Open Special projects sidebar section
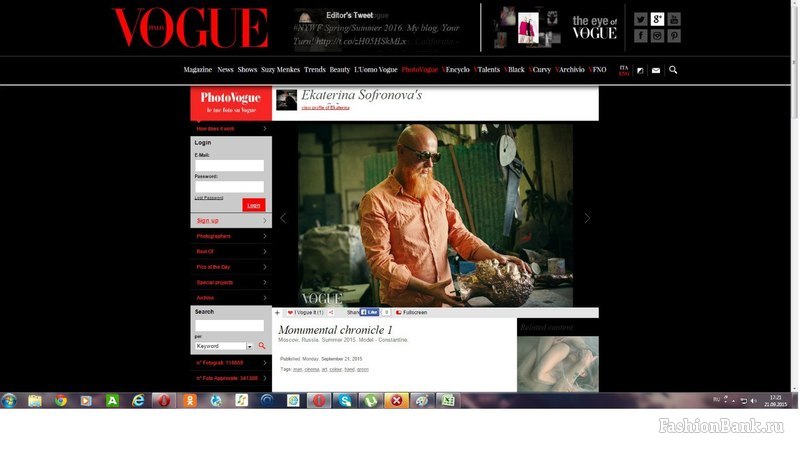The width and height of the screenshot is (800, 450). 231,282
